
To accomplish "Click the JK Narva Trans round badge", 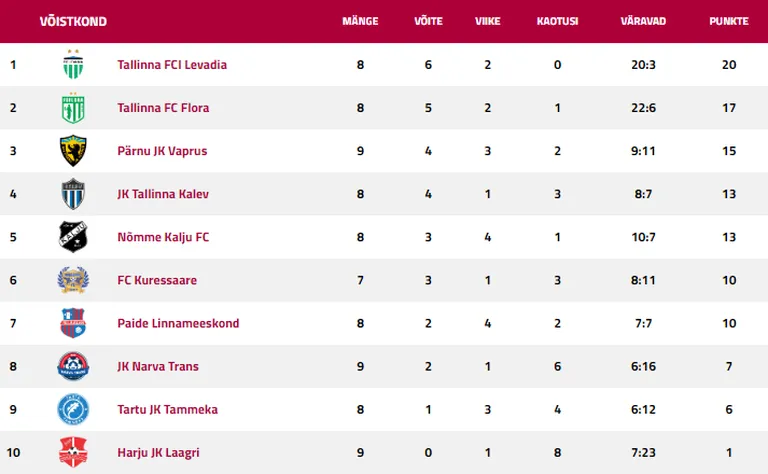I will point(73,366).
